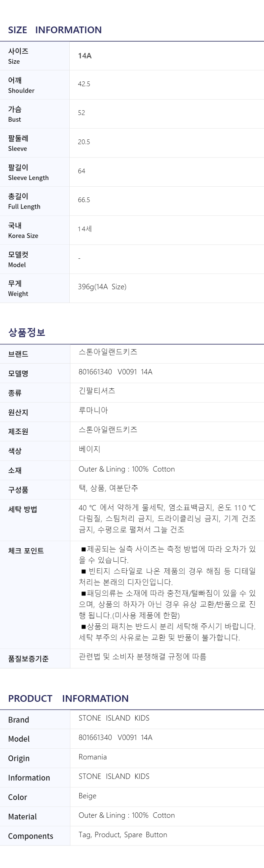This screenshot has width=264, height=868.
Task: Click the Shoulder measurement value 42.5
Action: (84, 84)
